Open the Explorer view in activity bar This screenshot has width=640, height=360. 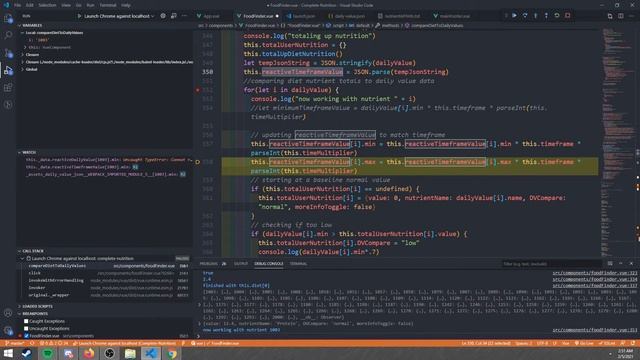point(8,19)
